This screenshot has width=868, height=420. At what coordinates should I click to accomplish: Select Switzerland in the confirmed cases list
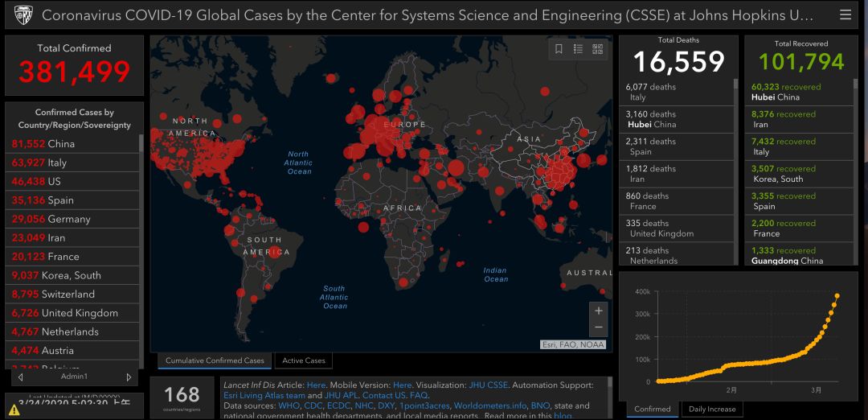pos(72,294)
